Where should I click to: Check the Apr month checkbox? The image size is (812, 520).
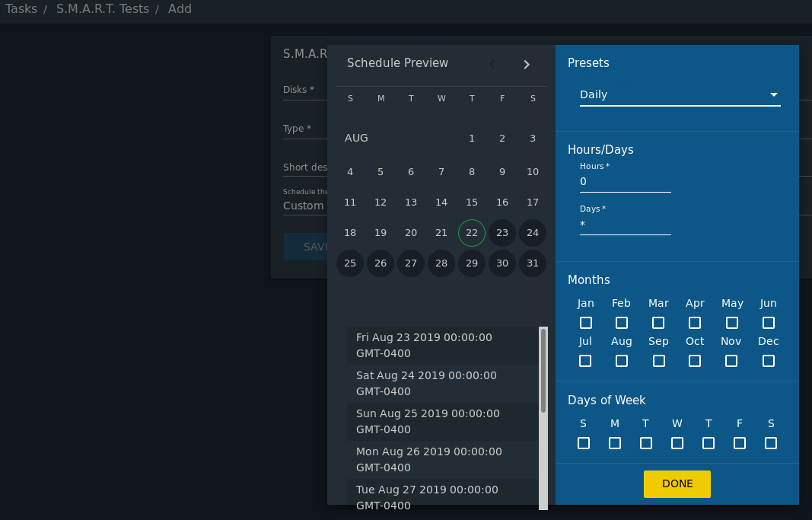coord(695,323)
